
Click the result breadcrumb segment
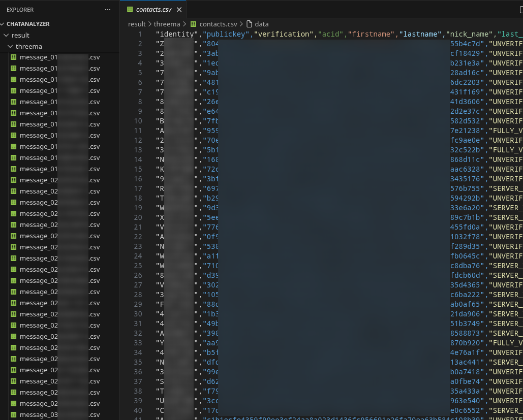137,24
